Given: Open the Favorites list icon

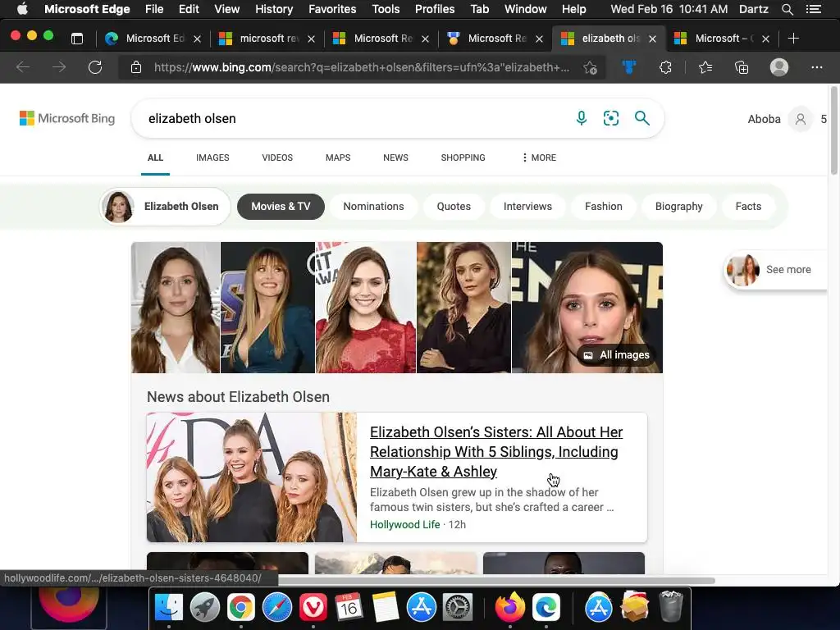Looking at the screenshot, I should [705, 67].
